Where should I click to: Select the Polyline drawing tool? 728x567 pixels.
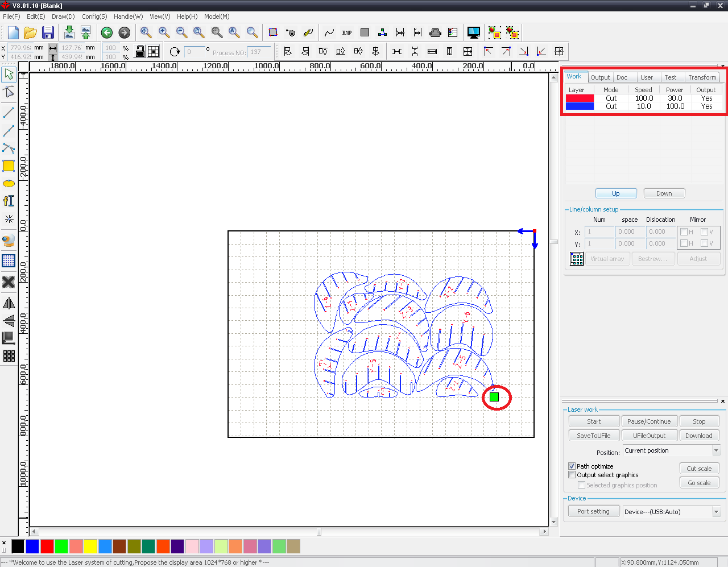[9, 131]
